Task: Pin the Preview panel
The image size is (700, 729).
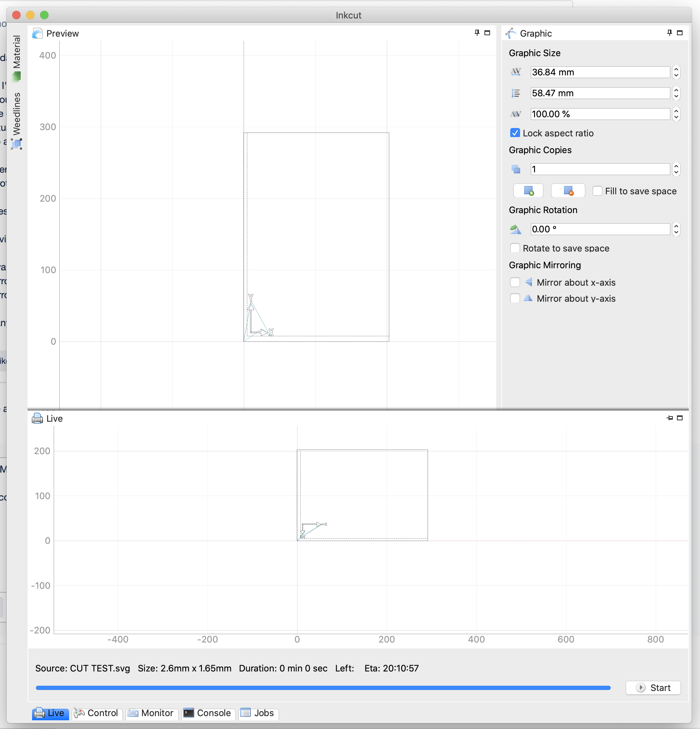Action: (477, 33)
